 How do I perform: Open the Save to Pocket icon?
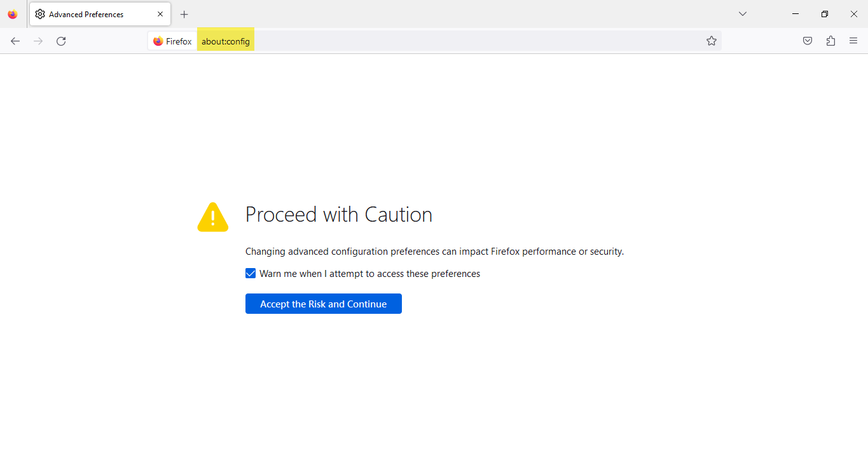808,41
